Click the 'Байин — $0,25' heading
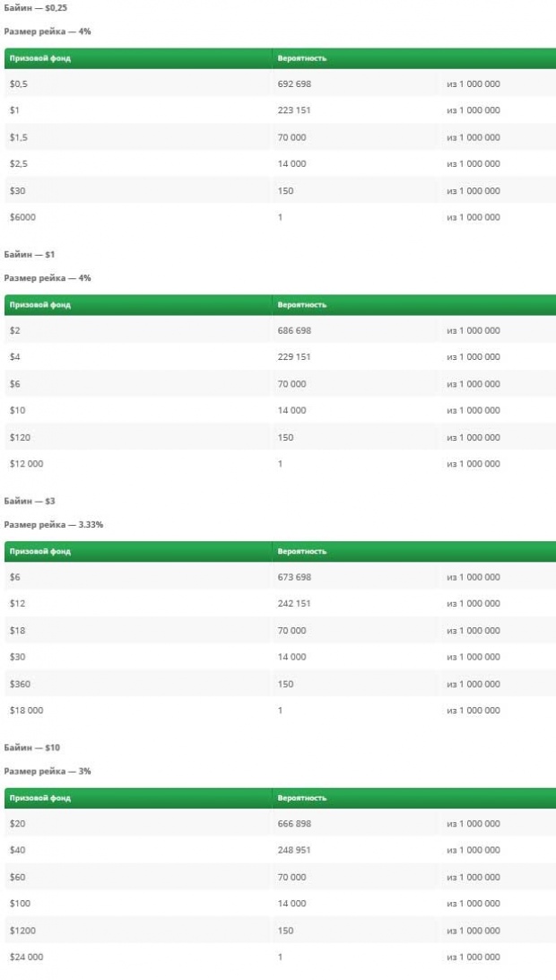556x980 pixels. 36,8
